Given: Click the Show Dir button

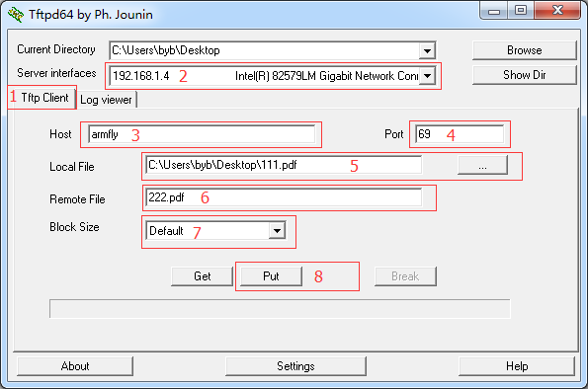Looking at the screenshot, I should point(524,75).
